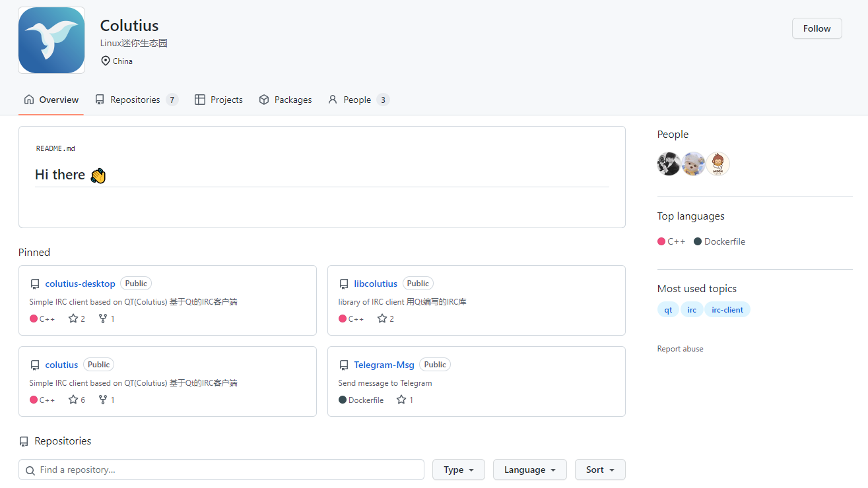Viewport: 868px width, 488px height.
Task: Follow the Colutius organization
Action: (x=817, y=28)
